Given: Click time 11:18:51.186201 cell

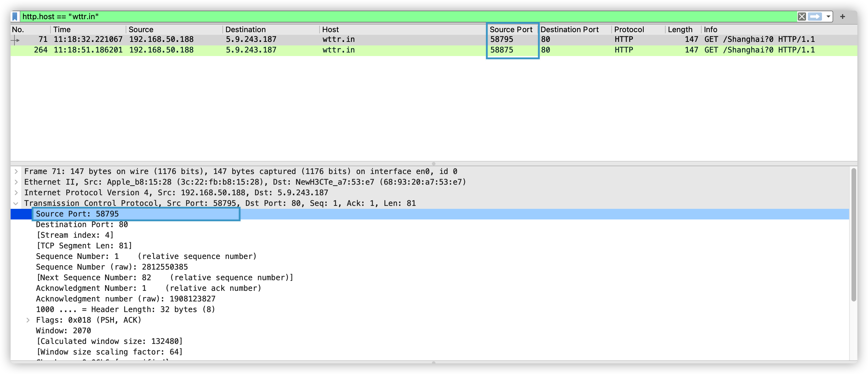Looking at the screenshot, I should tap(88, 50).
